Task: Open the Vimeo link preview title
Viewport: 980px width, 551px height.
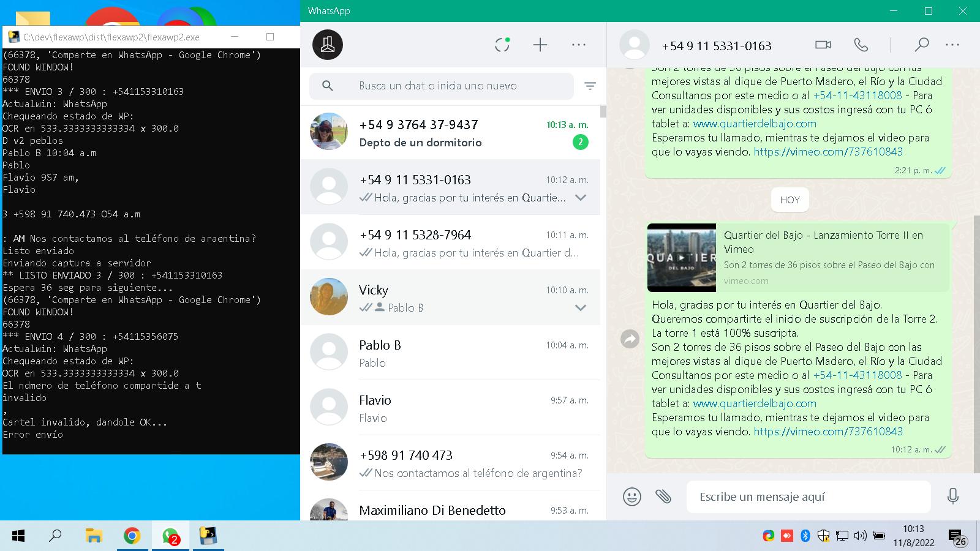Action: (x=823, y=242)
